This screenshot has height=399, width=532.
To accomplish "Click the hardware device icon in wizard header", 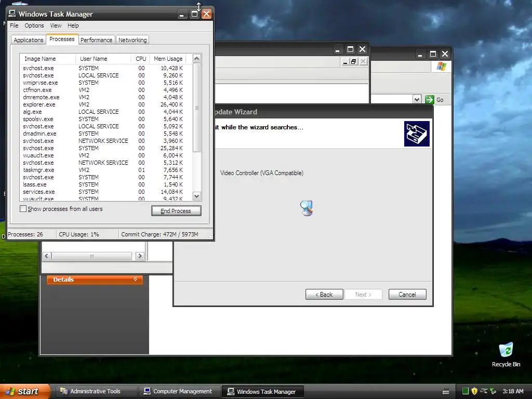I will pos(417,134).
